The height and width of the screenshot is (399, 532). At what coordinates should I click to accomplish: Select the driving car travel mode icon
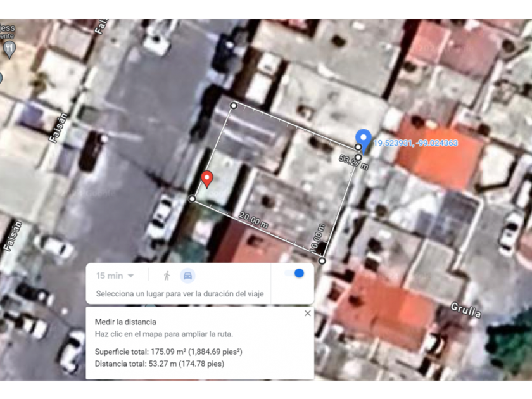pos(187,275)
